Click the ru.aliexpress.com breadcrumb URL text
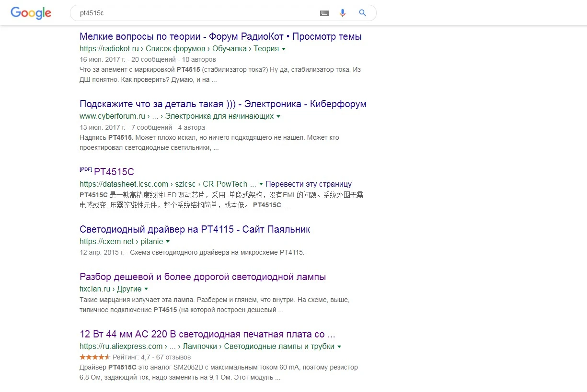This screenshot has height=392, width=587. (x=207, y=347)
